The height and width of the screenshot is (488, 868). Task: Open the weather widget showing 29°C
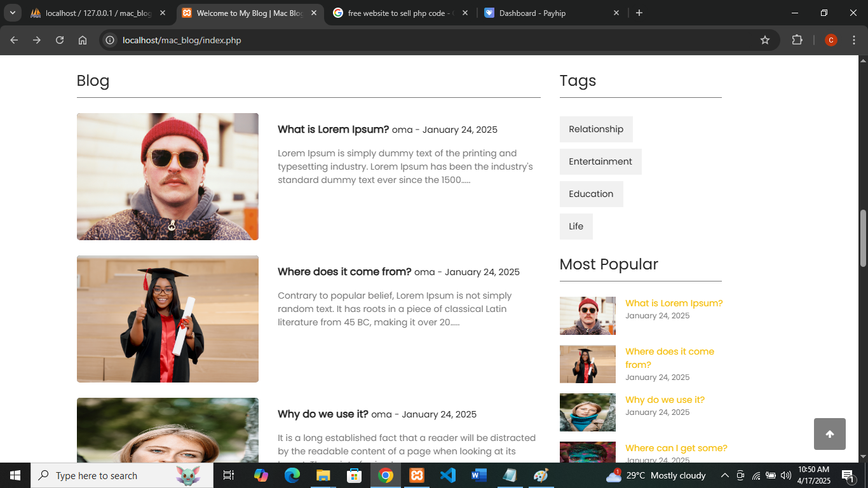pyautogui.click(x=656, y=475)
